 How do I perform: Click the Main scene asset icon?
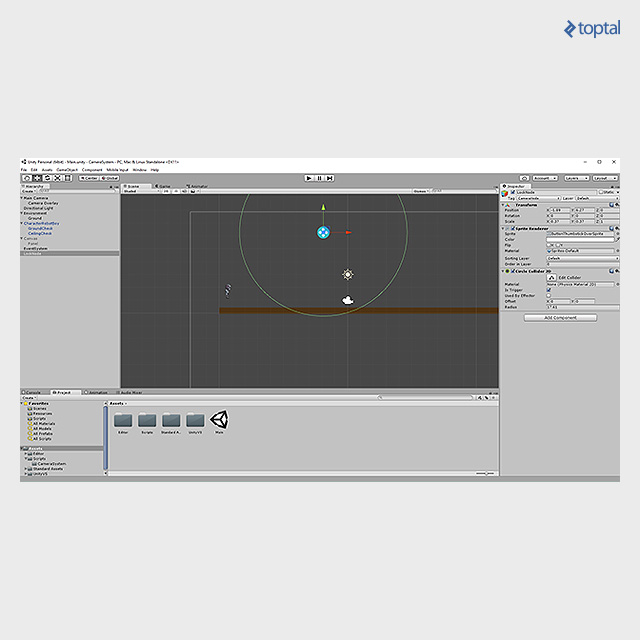[219, 421]
